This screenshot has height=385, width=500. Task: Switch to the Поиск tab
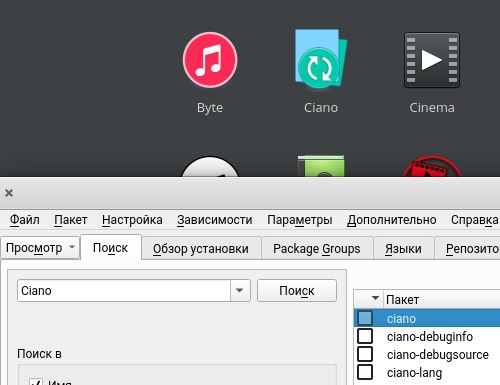tap(111, 248)
